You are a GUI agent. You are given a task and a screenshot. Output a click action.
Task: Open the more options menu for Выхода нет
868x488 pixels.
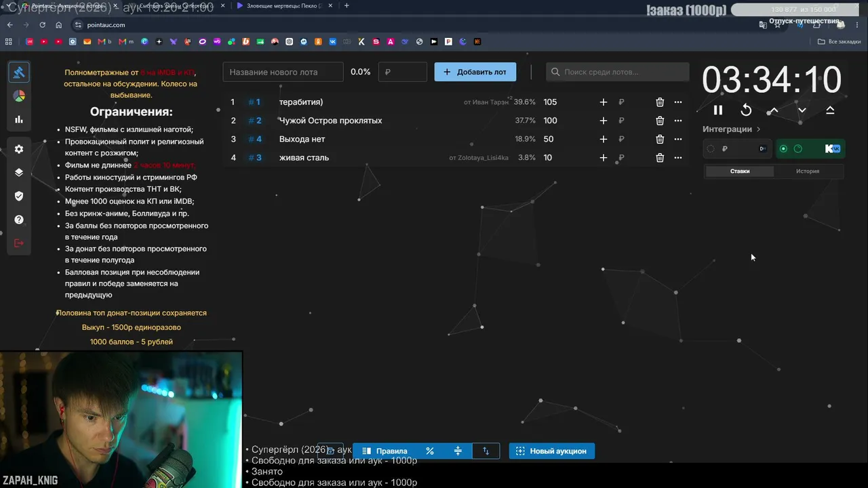pyautogui.click(x=678, y=139)
